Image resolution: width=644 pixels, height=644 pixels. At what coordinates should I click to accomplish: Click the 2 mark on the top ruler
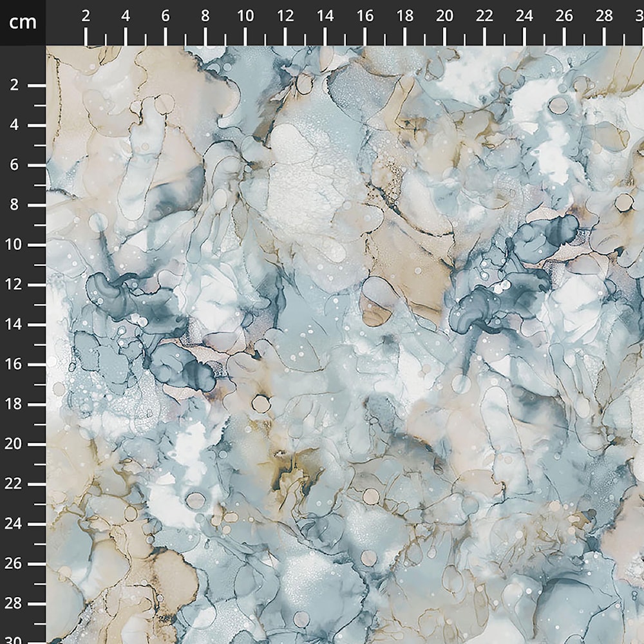86,16
